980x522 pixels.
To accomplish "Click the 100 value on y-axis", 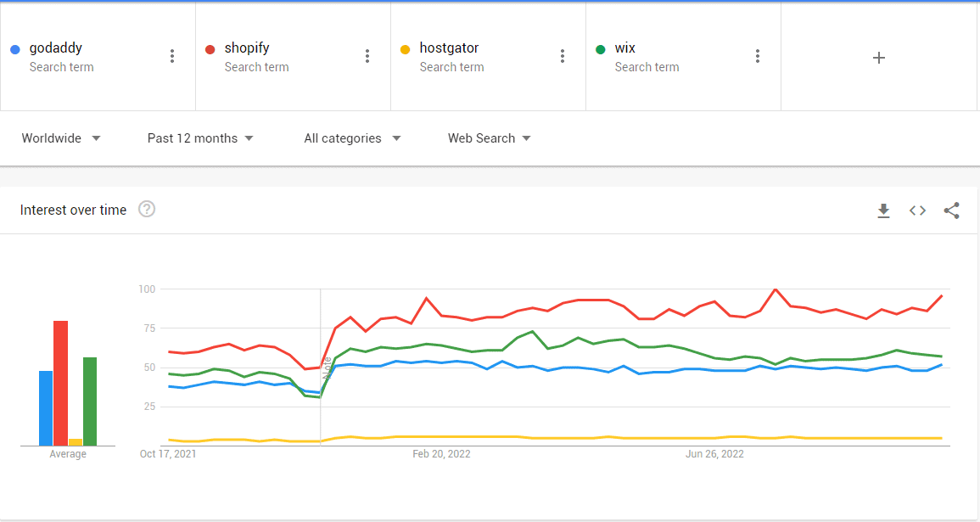I will coord(147,289).
